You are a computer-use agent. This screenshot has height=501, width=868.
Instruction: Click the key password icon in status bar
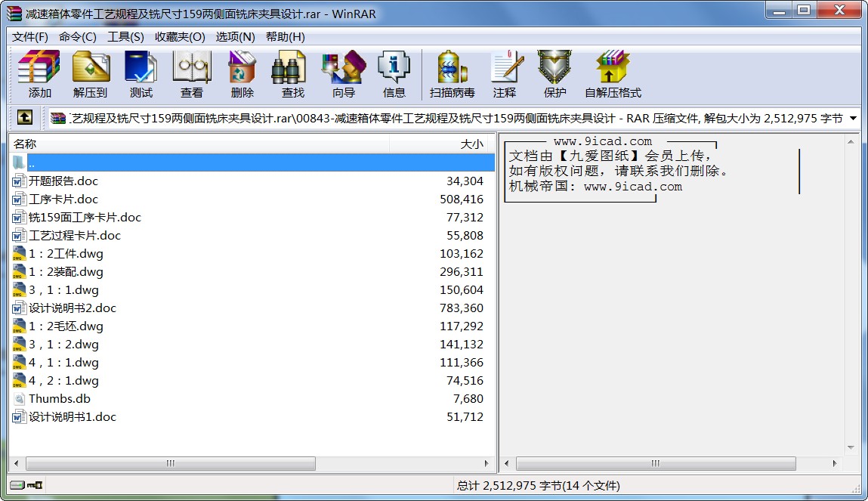coord(35,485)
